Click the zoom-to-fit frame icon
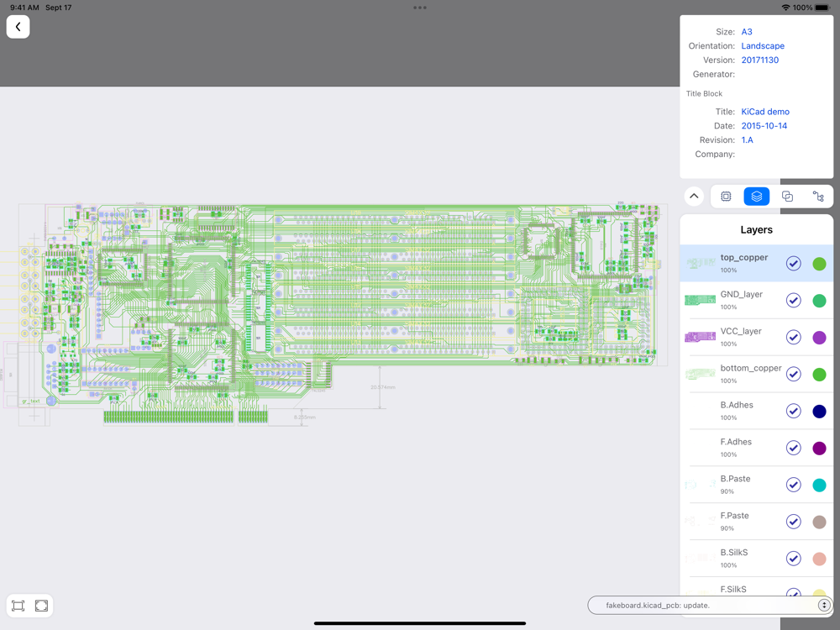The height and width of the screenshot is (630, 840). 18,606
